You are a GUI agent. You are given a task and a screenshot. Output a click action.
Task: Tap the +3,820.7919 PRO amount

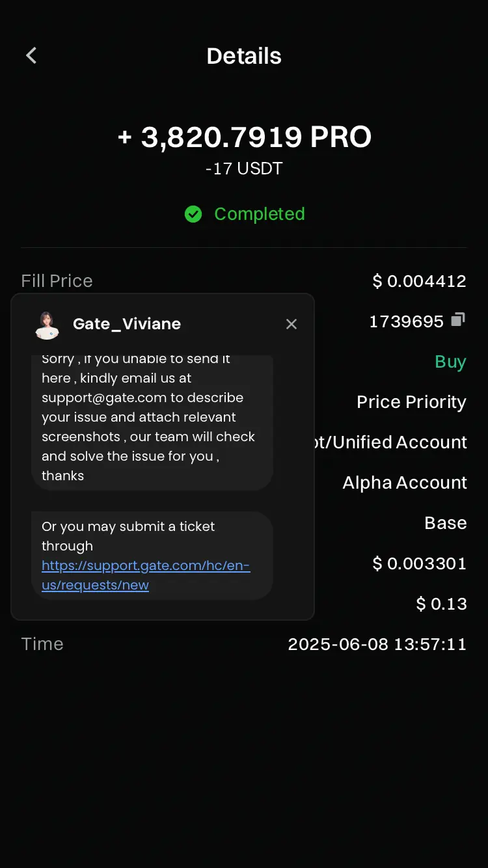(244, 137)
